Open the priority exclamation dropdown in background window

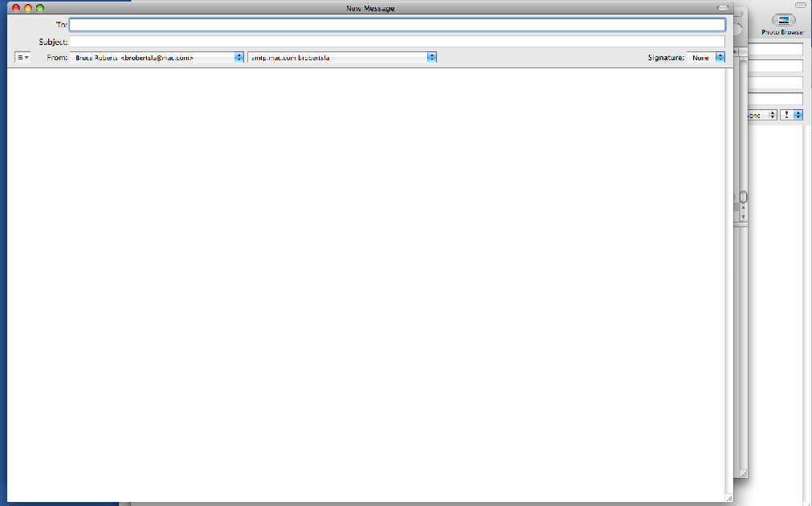pyautogui.click(x=791, y=115)
